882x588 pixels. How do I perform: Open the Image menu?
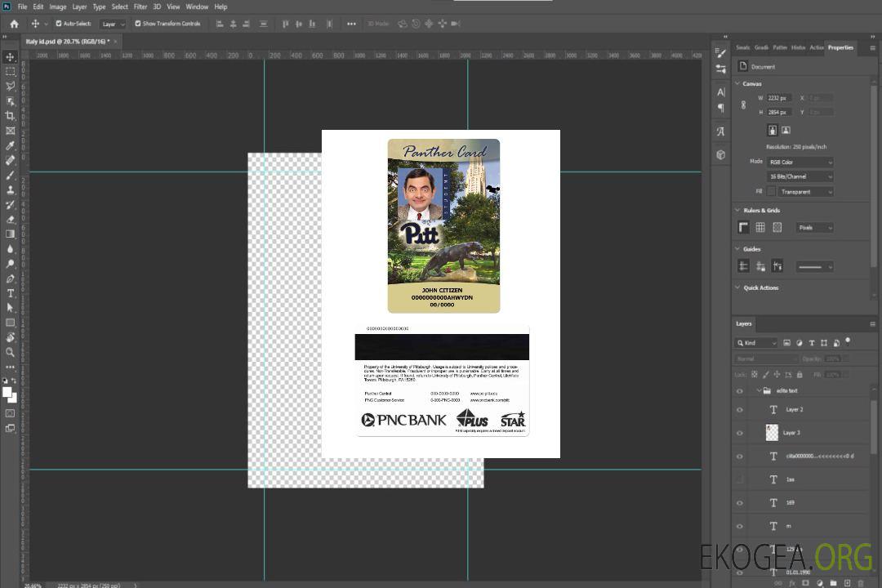[x=58, y=7]
